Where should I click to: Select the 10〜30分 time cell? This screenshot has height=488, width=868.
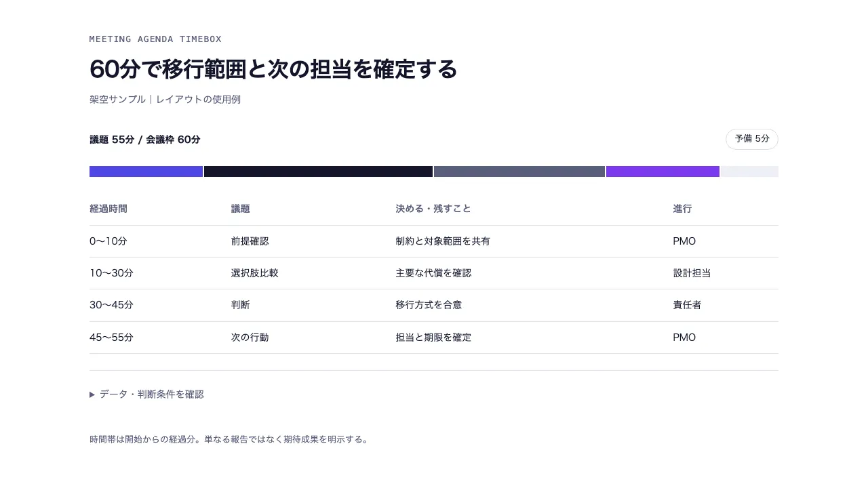point(111,273)
